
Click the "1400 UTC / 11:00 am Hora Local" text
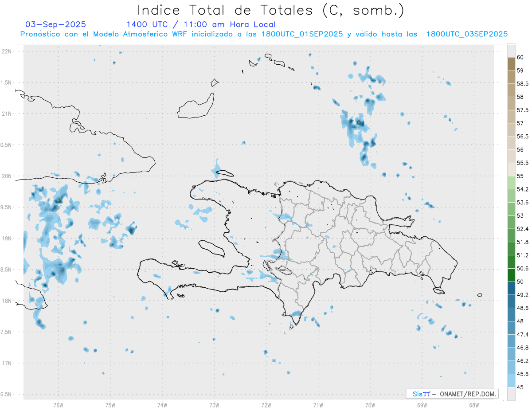click(201, 24)
